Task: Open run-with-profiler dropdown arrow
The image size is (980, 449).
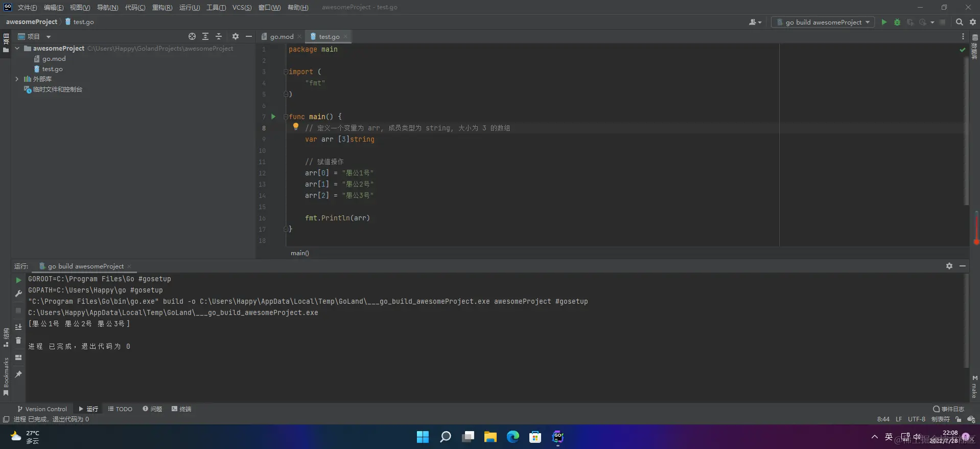Action: [x=932, y=22]
